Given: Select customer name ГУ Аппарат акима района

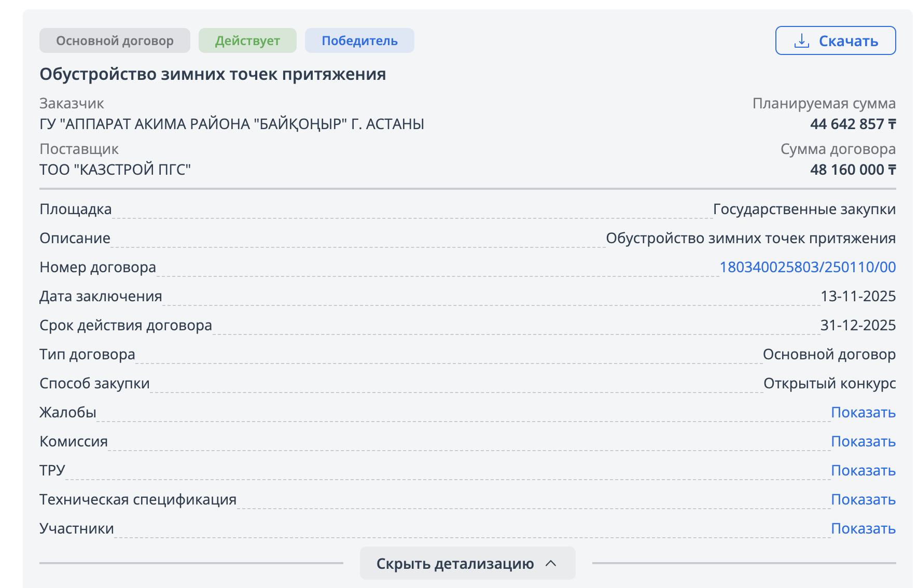Looking at the screenshot, I should (232, 124).
